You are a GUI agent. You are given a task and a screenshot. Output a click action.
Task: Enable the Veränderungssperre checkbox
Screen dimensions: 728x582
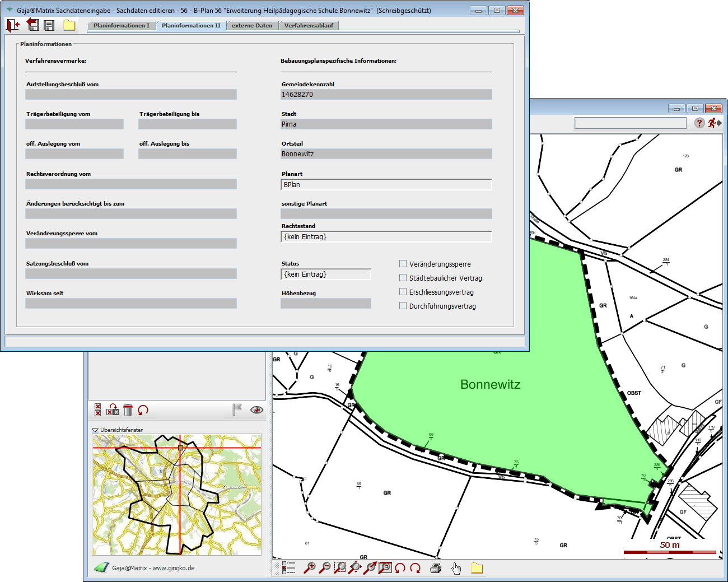point(403,264)
